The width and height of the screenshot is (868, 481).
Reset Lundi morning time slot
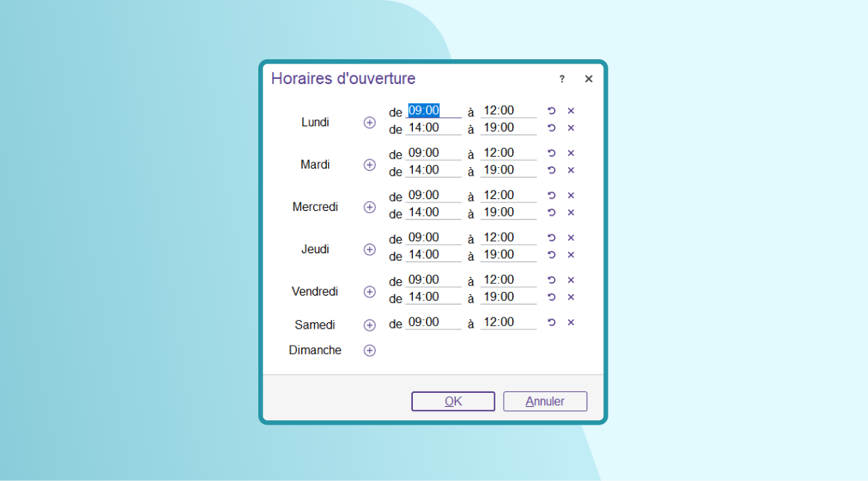[x=552, y=111]
